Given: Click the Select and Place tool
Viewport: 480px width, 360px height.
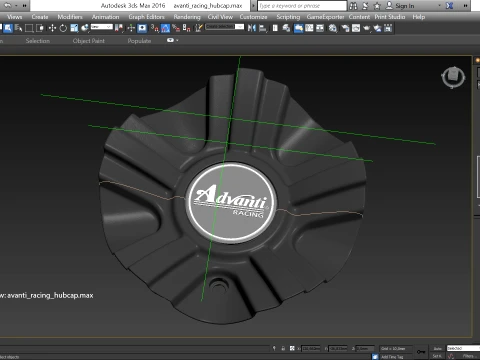Looking at the screenshot, I should click(x=86, y=28).
